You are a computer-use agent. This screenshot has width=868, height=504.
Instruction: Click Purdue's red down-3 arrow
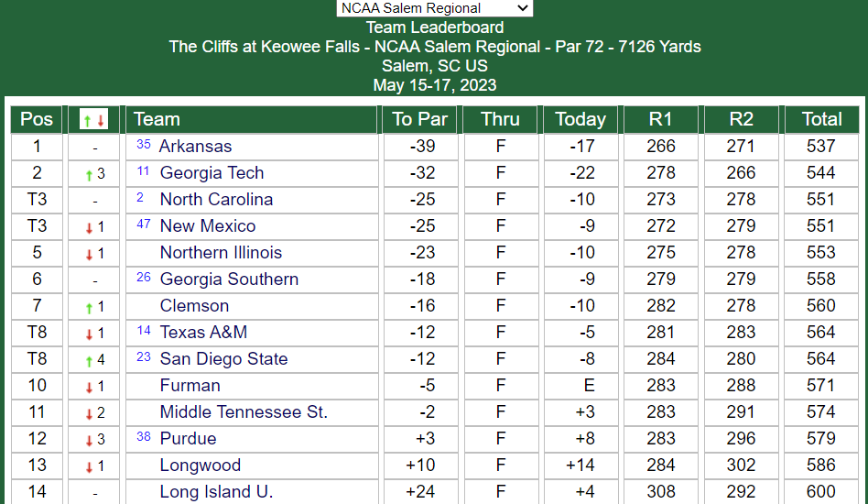pyautogui.click(x=89, y=441)
